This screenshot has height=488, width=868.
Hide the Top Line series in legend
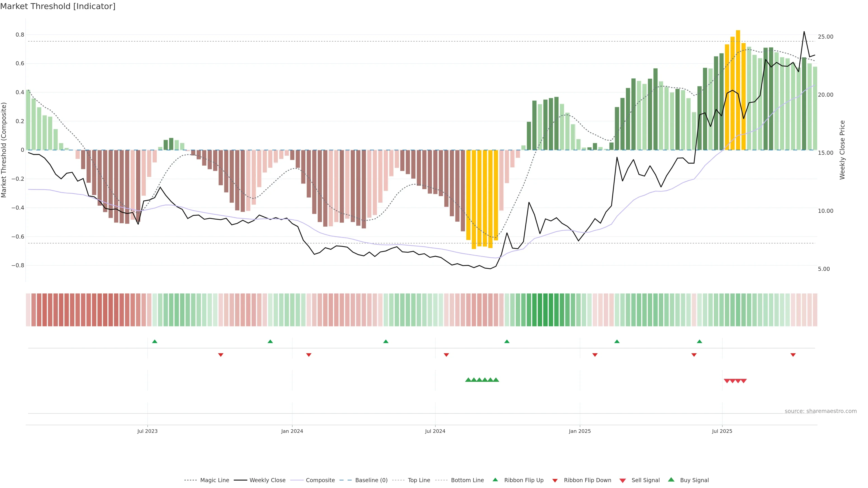[x=419, y=480]
